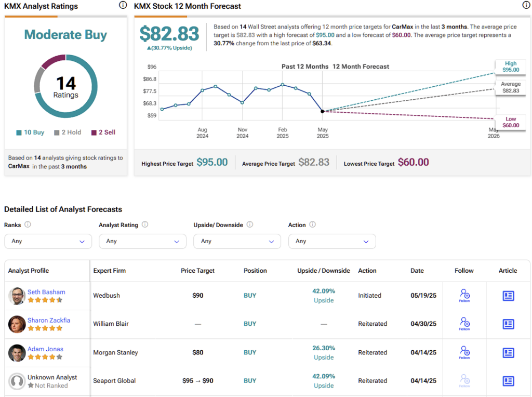Open article for Morgan Stanley rating

coord(508,353)
